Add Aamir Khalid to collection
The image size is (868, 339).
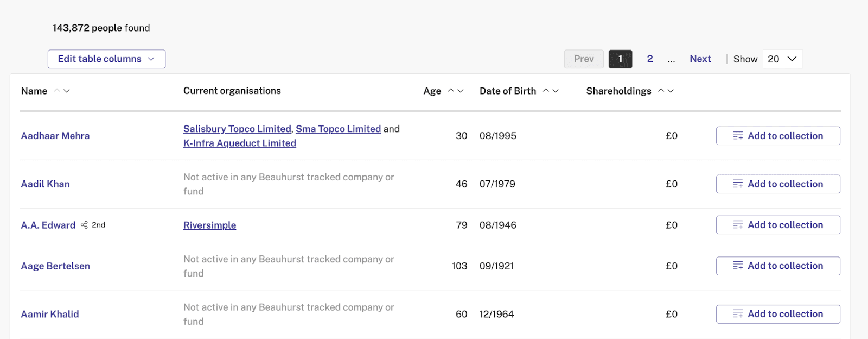click(x=778, y=314)
